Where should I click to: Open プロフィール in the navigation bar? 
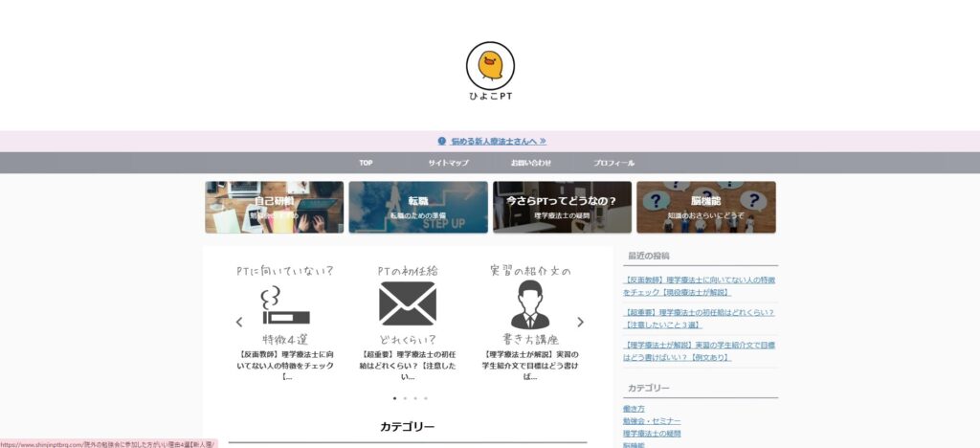(613, 163)
